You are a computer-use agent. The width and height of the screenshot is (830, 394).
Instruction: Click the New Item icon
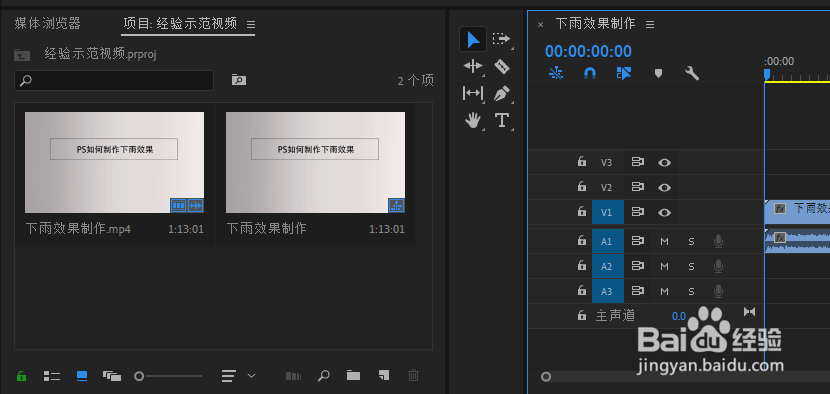coord(384,375)
